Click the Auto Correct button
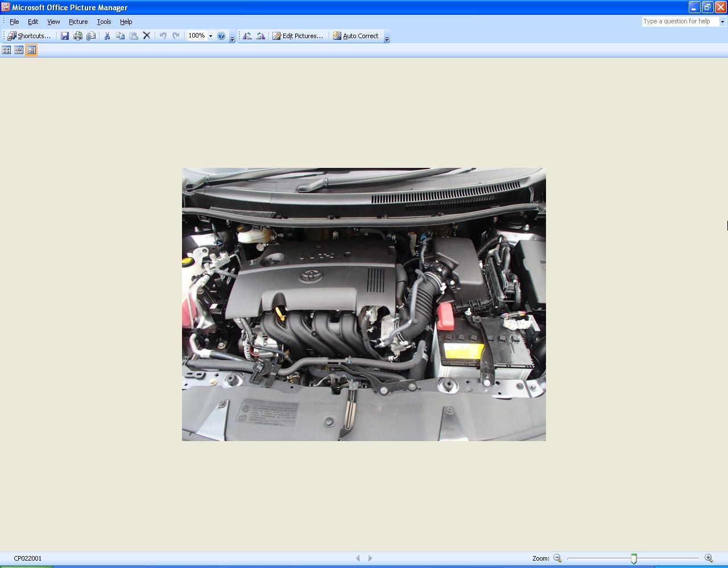The width and height of the screenshot is (728, 568). (x=355, y=36)
